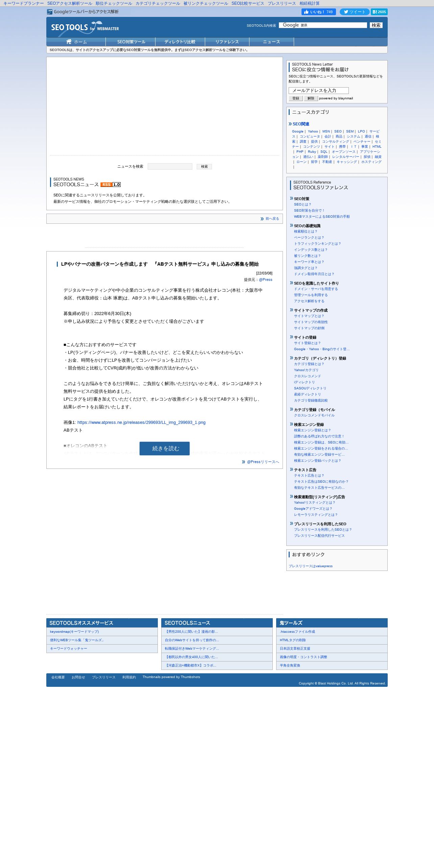
Task: Open 順位チェックツール in the top bar
Action: pyautogui.click(x=114, y=3)
